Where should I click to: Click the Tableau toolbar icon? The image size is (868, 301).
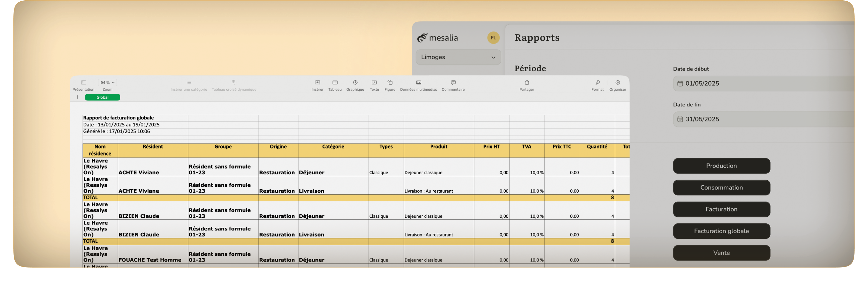[x=335, y=83]
